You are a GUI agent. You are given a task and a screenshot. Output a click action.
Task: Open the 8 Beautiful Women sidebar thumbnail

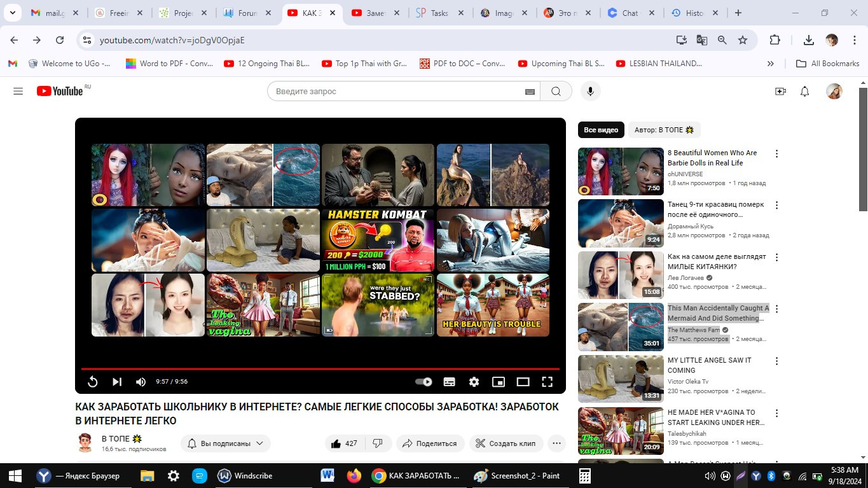621,171
